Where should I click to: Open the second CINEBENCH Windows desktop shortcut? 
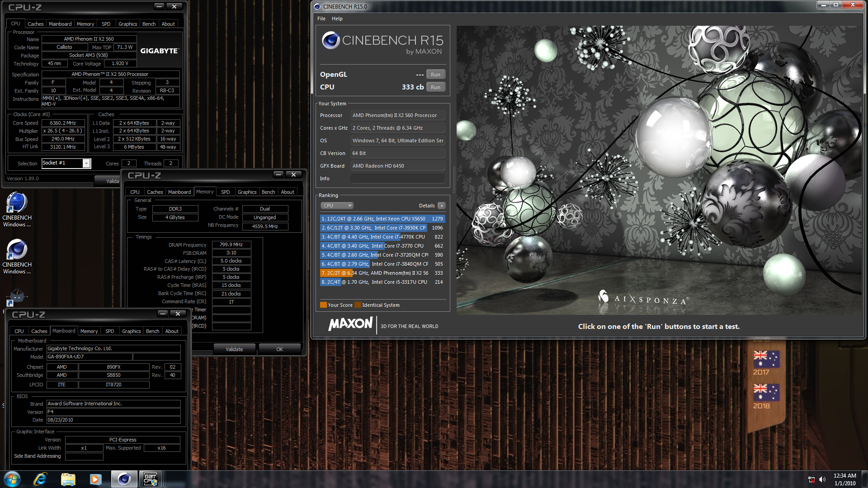pyautogui.click(x=17, y=257)
